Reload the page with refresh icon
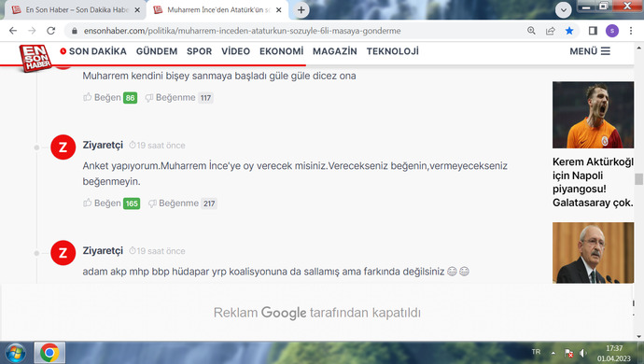 (x=51, y=31)
